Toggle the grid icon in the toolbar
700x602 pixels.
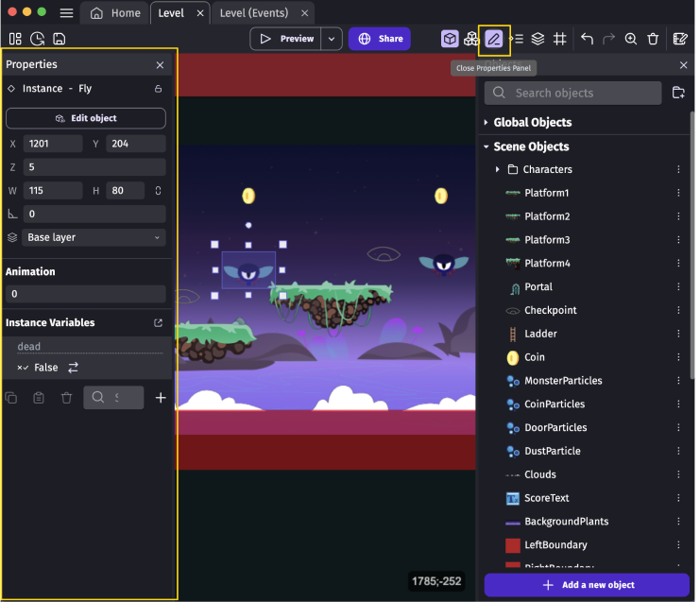pos(560,39)
